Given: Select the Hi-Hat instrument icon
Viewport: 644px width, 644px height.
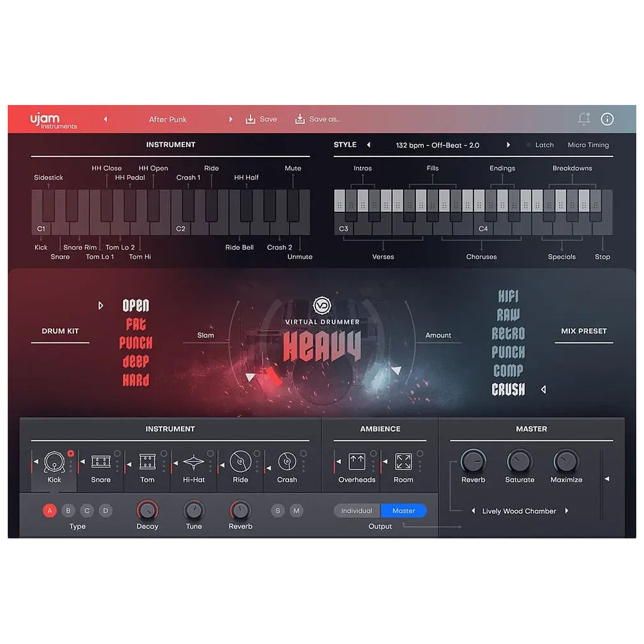Looking at the screenshot, I should pyautogui.click(x=193, y=462).
